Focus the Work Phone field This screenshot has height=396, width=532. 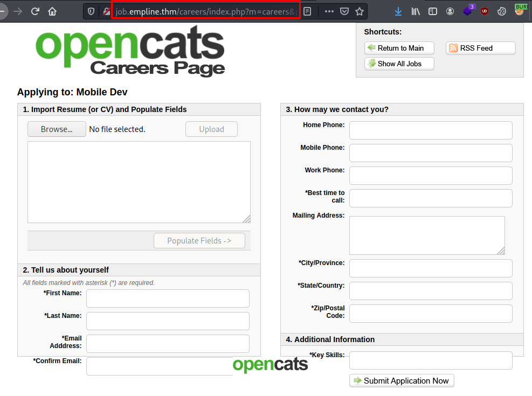click(x=431, y=176)
